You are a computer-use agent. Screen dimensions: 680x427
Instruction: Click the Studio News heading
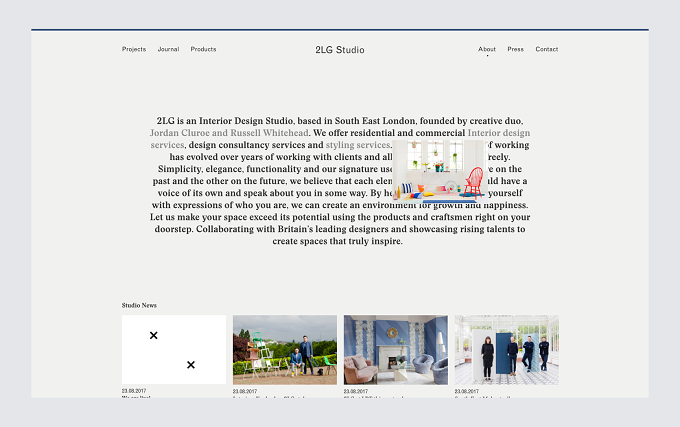(x=139, y=305)
